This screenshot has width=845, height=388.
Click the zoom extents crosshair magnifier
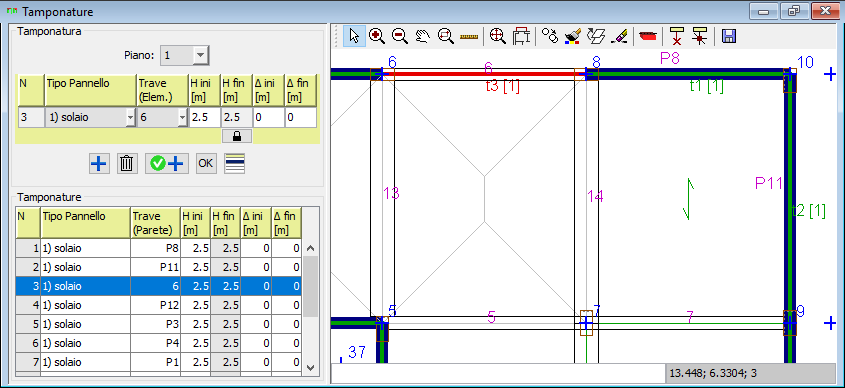pos(497,36)
